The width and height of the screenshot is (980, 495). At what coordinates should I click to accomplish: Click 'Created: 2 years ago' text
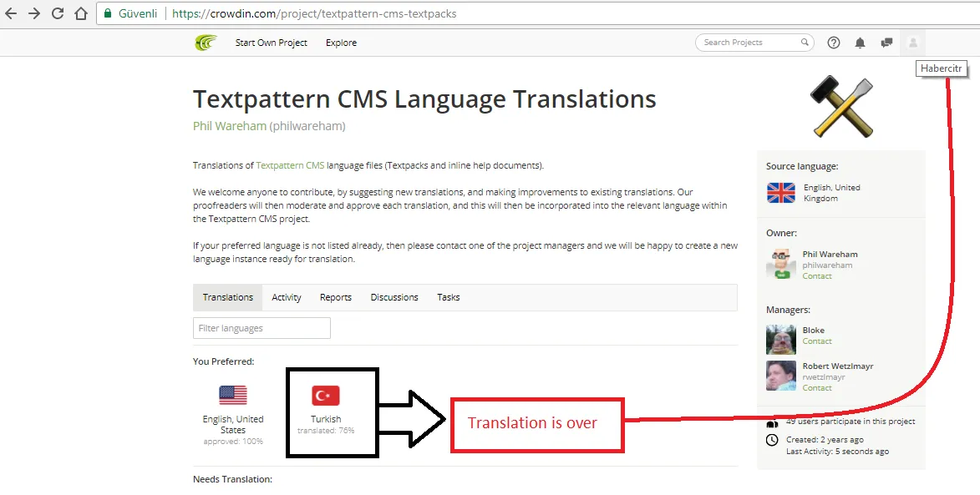825,439
